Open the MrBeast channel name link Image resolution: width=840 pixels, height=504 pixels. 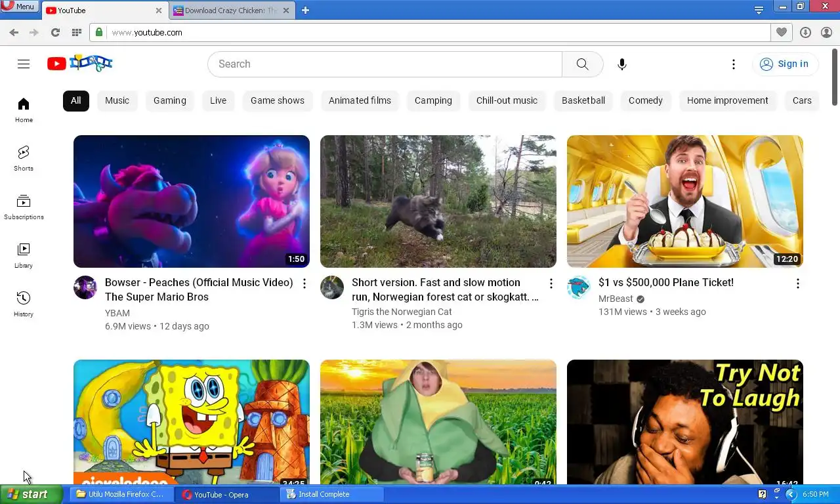[x=616, y=299]
